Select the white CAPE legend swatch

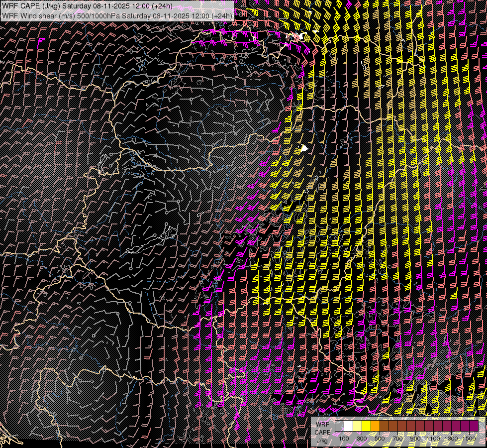click(x=348, y=426)
